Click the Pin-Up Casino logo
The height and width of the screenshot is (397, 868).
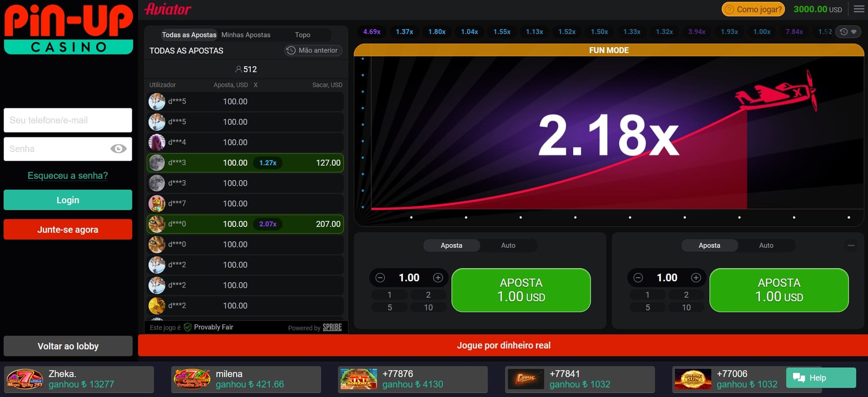pyautogui.click(x=69, y=29)
